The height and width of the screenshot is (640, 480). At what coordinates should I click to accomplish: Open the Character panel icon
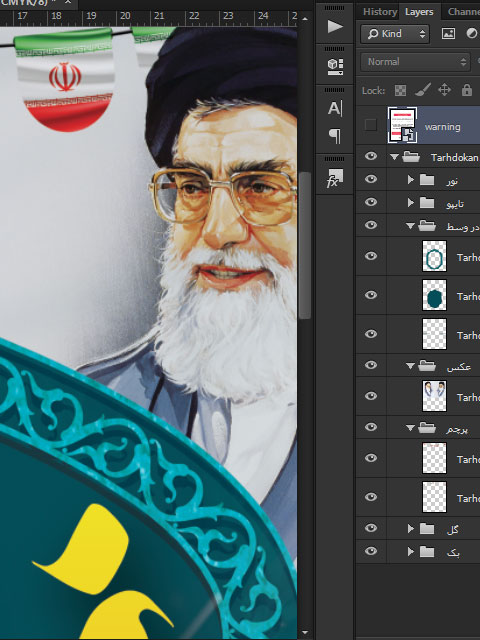click(x=335, y=108)
